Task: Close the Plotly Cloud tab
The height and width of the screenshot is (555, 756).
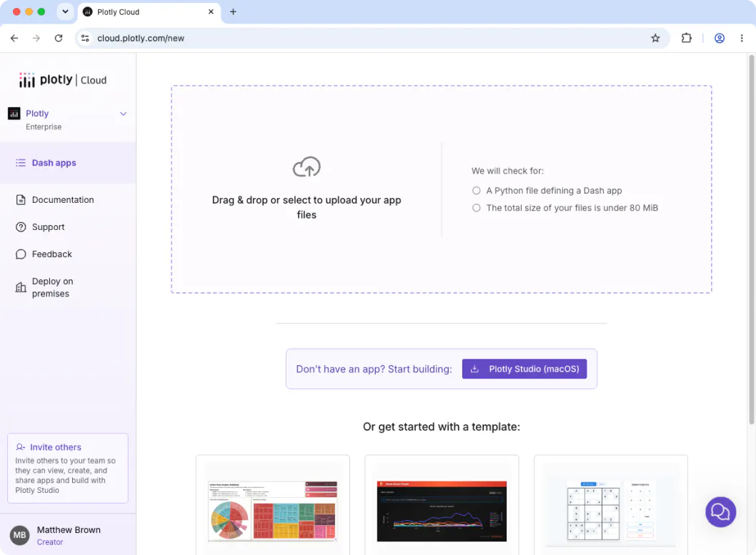Action: [x=211, y=11]
